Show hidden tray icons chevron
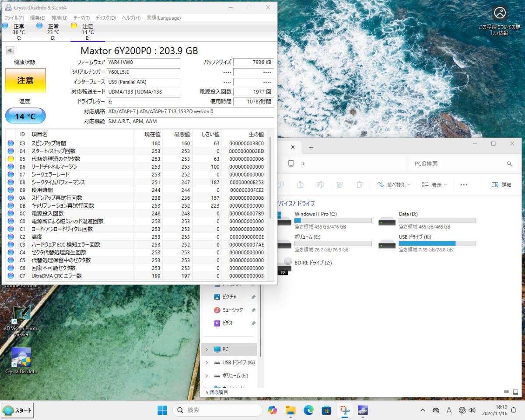525x420 pixels. coord(423,410)
